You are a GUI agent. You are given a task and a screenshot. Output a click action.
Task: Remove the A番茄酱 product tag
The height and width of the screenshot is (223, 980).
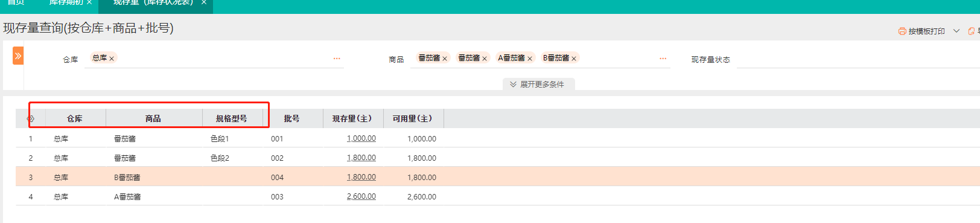(530, 59)
